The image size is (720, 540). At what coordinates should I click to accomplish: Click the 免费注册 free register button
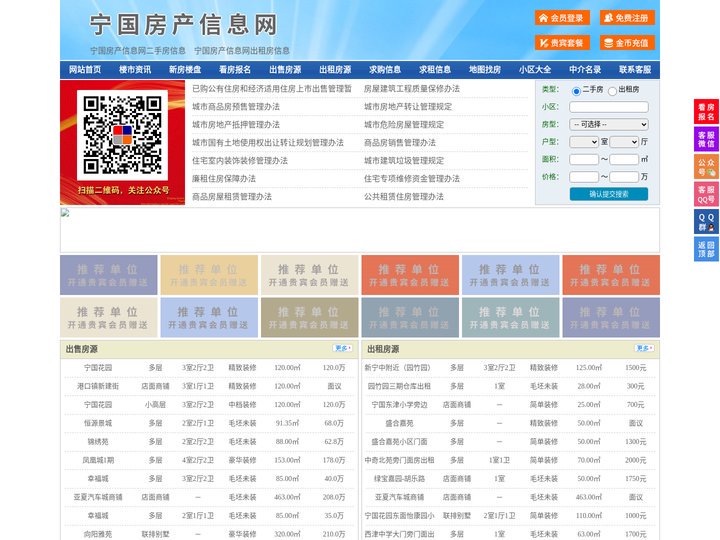(627, 18)
